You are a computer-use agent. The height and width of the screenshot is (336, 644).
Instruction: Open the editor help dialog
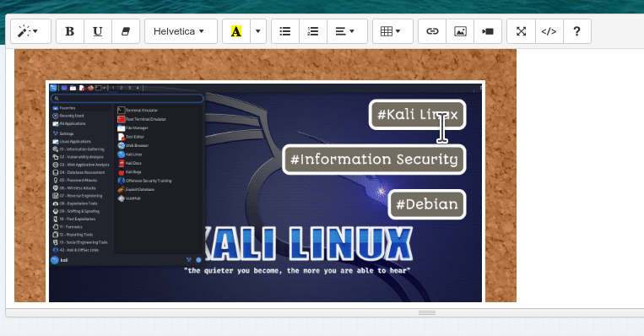coord(577,31)
